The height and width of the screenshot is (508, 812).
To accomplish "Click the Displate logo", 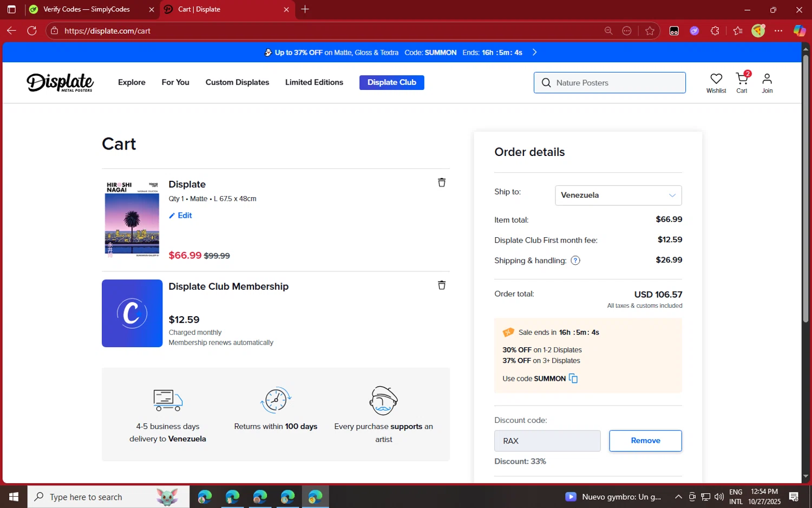I will click(x=60, y=82).
